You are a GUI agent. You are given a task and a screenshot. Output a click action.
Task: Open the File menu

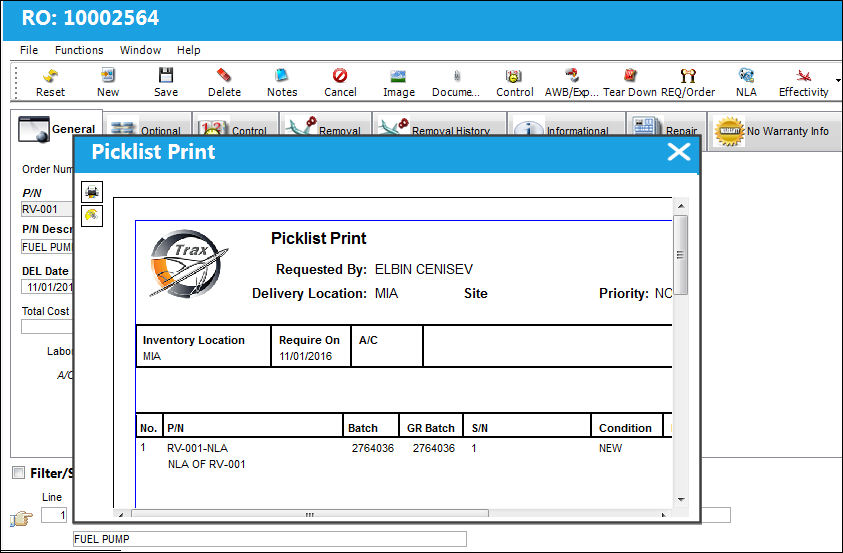point(29,50)
